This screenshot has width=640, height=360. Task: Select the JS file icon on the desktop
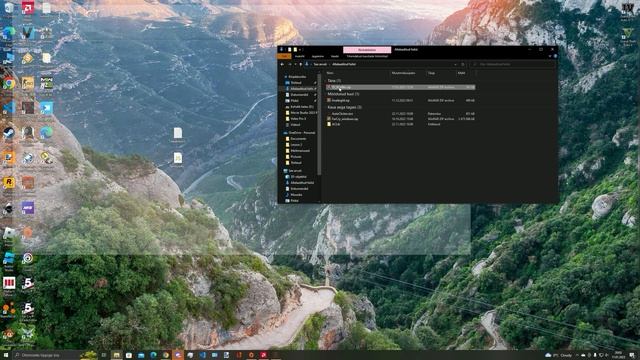coord(178,159)
